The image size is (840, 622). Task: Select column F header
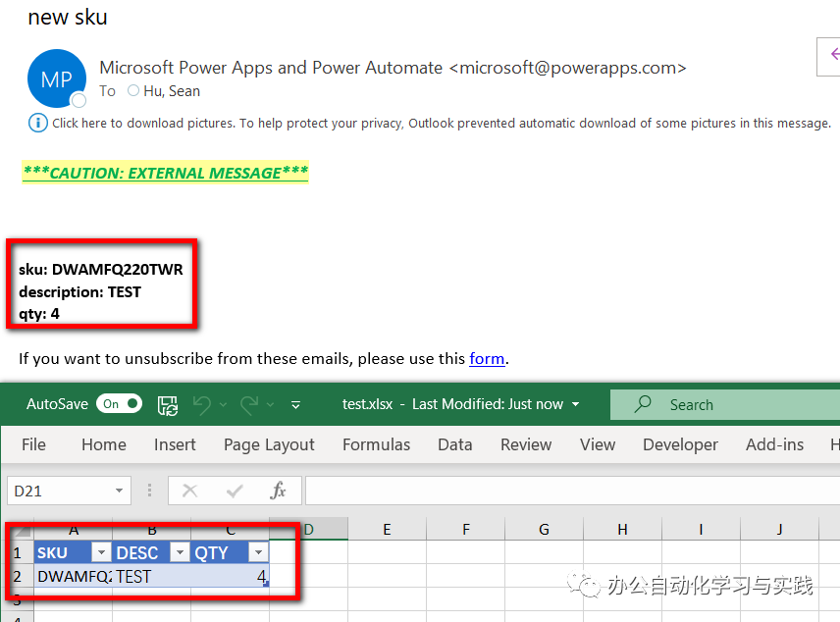(x=465, y=530)
